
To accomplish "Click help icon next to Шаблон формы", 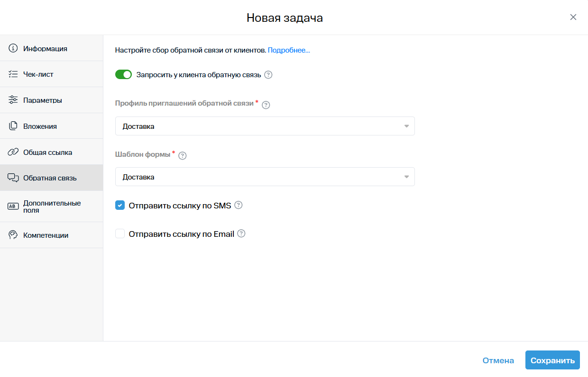I will [183, 155].
